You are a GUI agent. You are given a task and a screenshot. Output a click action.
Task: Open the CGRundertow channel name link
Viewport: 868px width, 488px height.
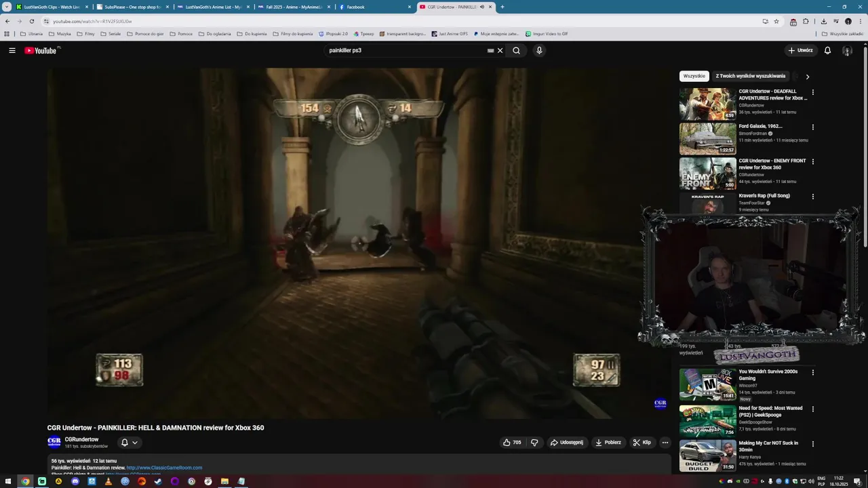(x=81, y=439)
